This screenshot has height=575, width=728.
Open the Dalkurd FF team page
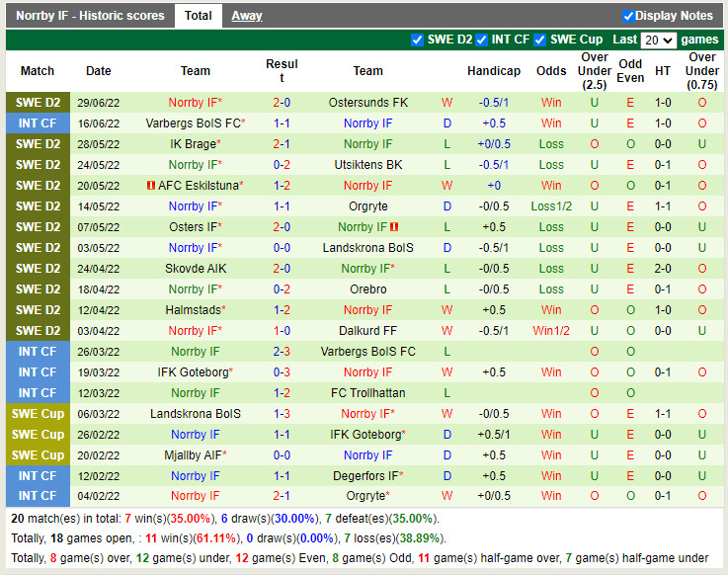point(367,331)
